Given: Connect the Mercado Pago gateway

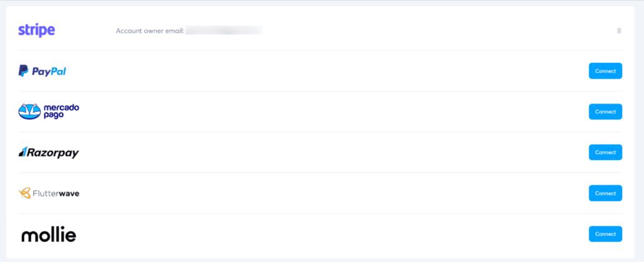Looking at the screenshot, I should 606,112.
